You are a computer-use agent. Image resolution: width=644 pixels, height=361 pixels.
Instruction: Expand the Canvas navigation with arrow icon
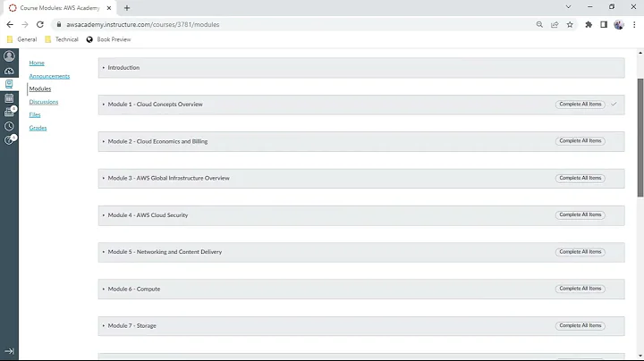tap(9, 351)
